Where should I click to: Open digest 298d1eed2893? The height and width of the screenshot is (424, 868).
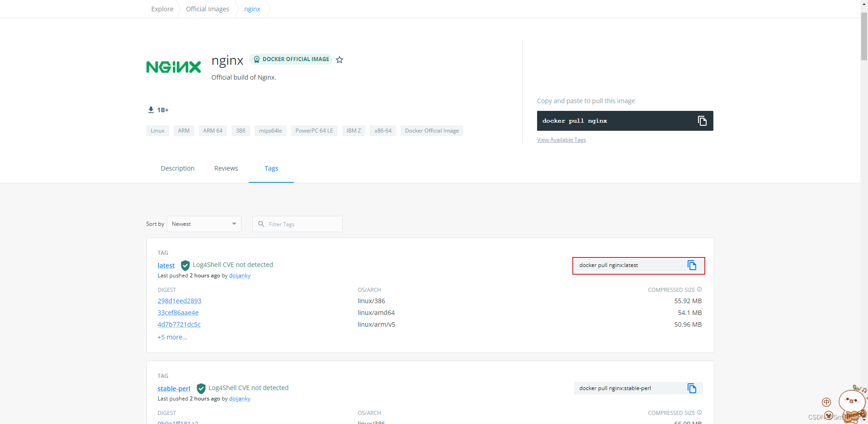click(x=179, y=301)
